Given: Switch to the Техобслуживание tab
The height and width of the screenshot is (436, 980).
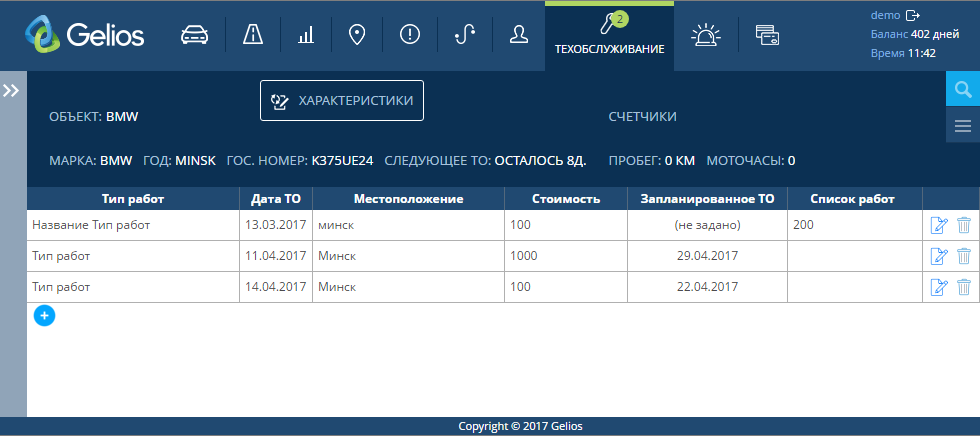Looking at the screenshot, I should click(x=609, y=36).
